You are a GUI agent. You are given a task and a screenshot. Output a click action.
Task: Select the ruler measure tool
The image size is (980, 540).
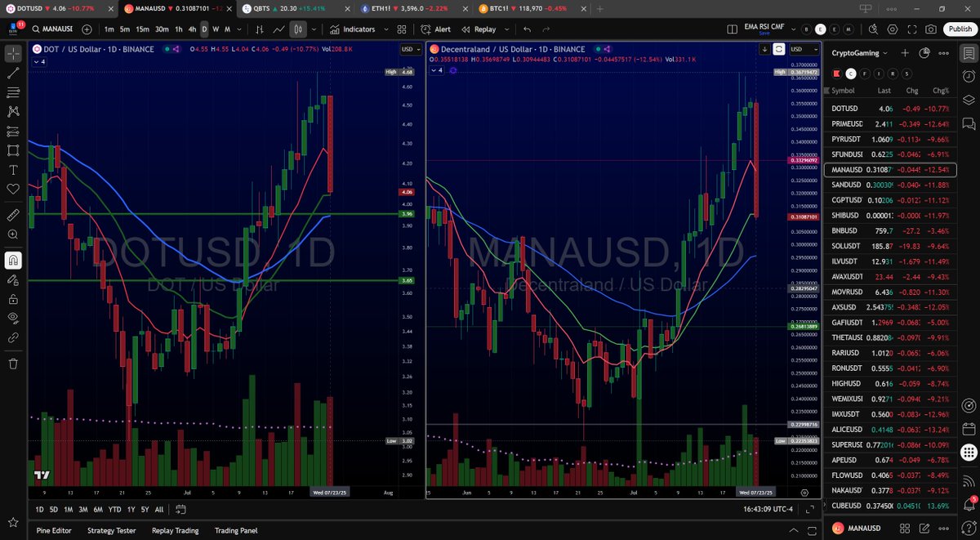click(13, 216)
